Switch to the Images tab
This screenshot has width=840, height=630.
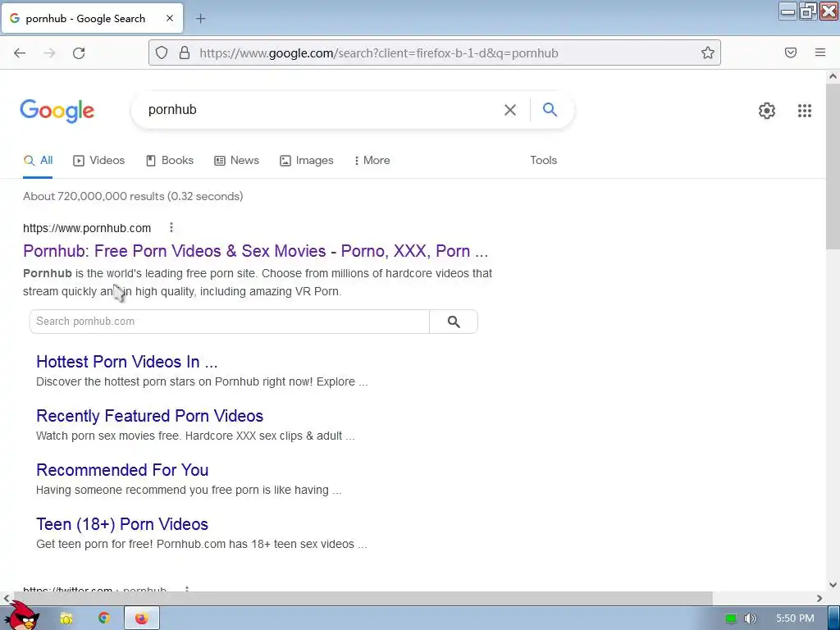tap(307, 160)
